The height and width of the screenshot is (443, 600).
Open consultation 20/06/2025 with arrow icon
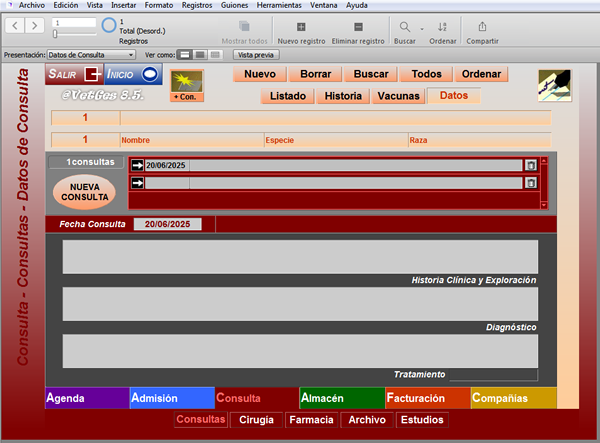point(137,165)
